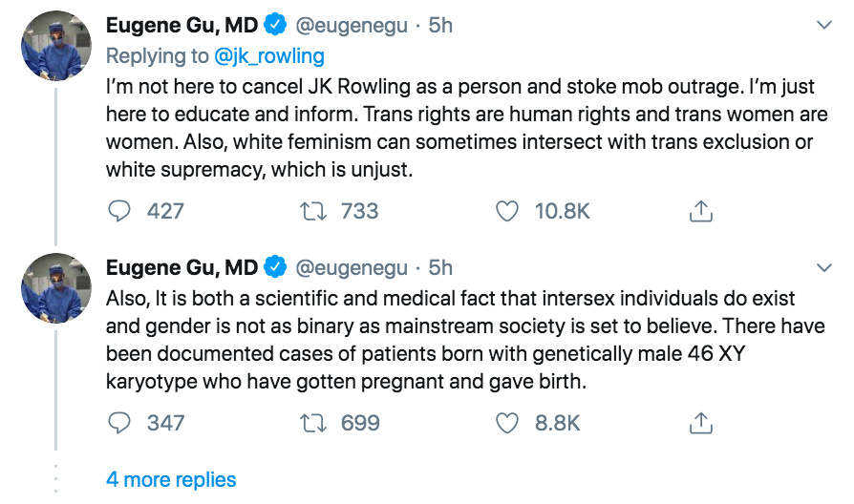
Task: Reply to the second tweet about intersex individuals
Action: 118,422
